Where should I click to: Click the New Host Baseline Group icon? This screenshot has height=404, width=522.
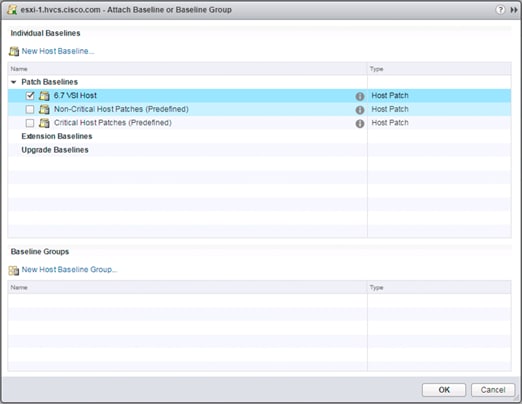coord(14,270)
